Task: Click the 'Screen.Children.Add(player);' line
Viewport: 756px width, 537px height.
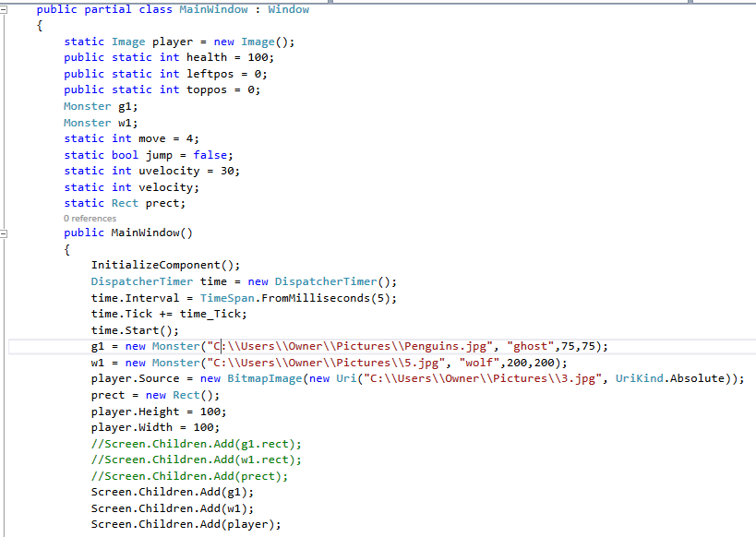Action: pyautogui.click(x=186, y=524)
